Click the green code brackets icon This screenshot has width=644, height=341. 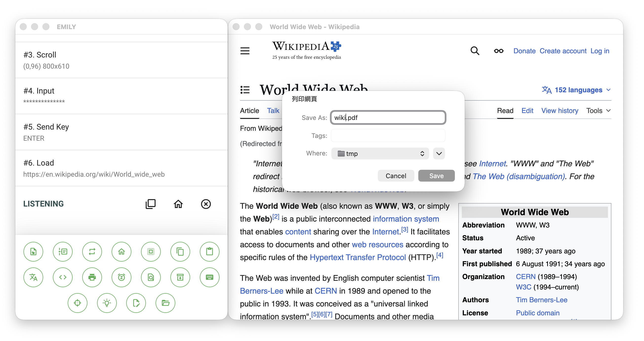pyautogui.click(x=62, y=277)
